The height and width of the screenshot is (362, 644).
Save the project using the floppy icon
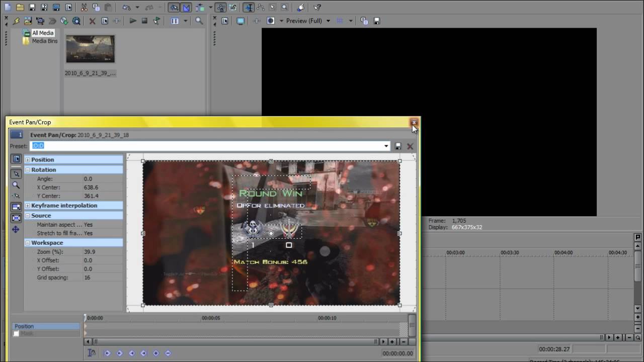point(32,8)
